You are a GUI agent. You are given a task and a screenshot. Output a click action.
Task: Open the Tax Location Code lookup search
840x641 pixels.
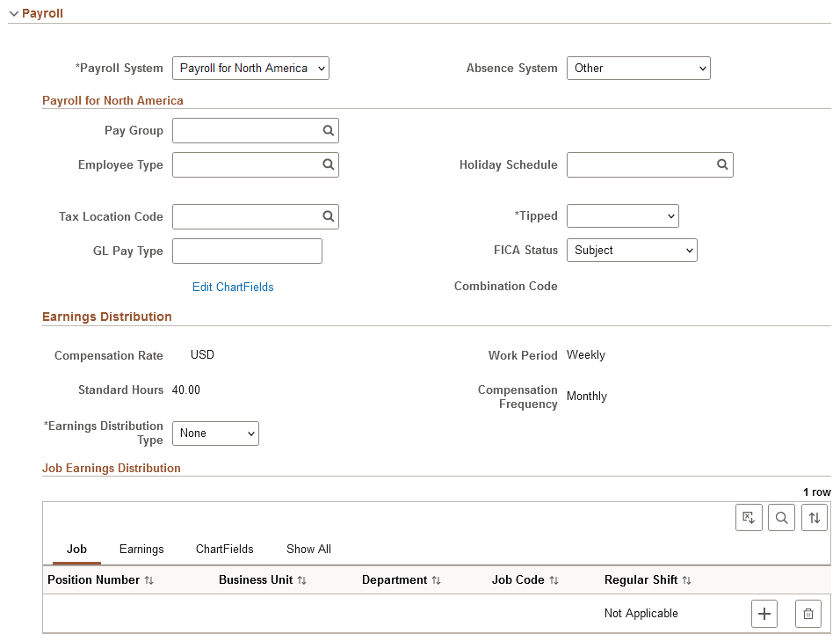[x=328, y=216]
